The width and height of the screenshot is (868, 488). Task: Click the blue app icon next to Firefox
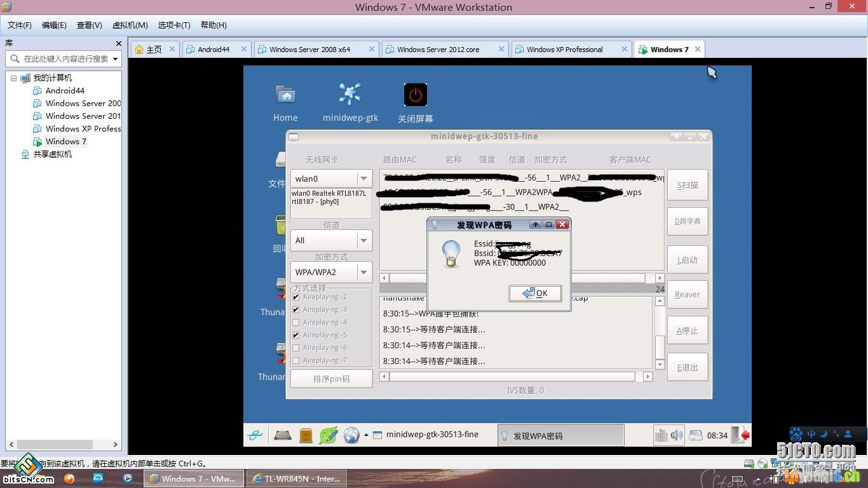coord(98,478)
